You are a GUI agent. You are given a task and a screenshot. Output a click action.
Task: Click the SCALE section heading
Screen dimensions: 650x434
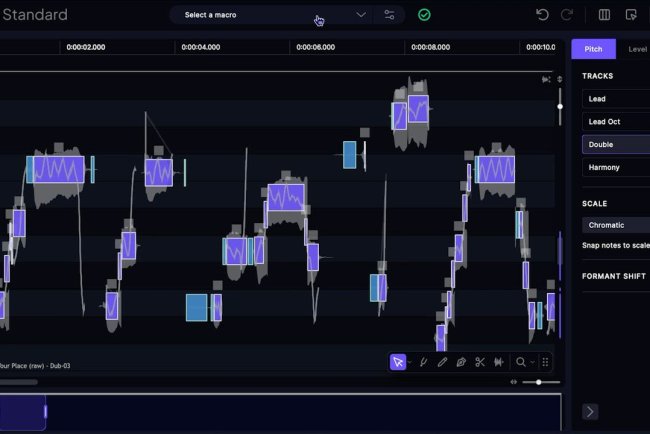(x=594, y=204)
